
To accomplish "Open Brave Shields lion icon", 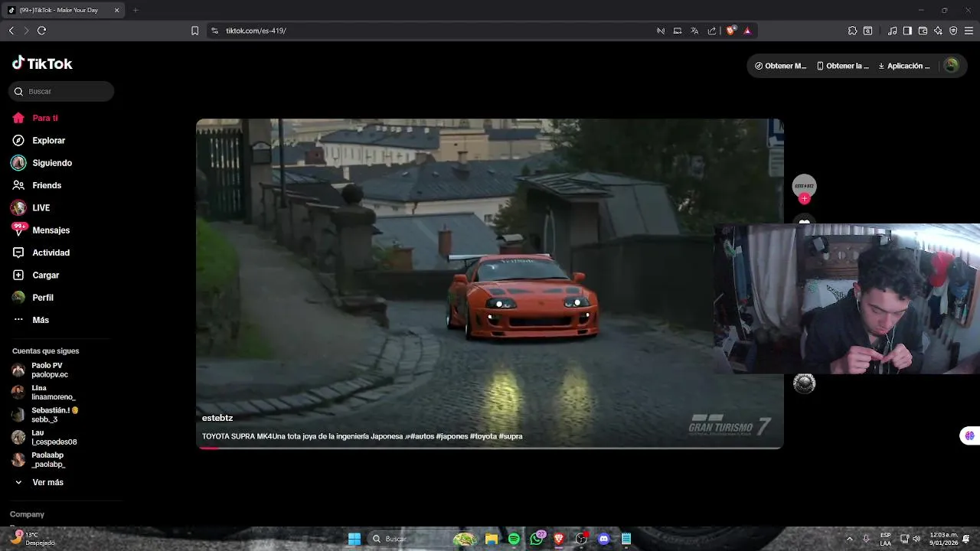I will (730, 31).
